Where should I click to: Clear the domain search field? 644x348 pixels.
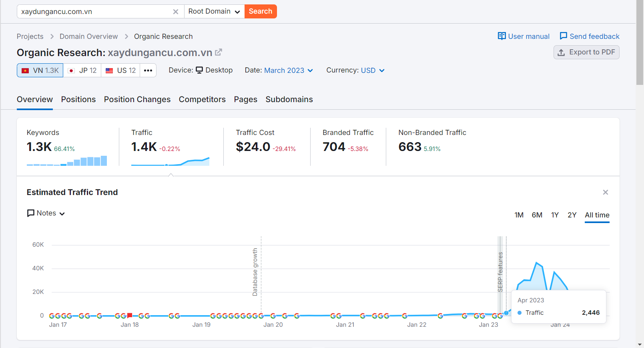(x=175, y=12)
